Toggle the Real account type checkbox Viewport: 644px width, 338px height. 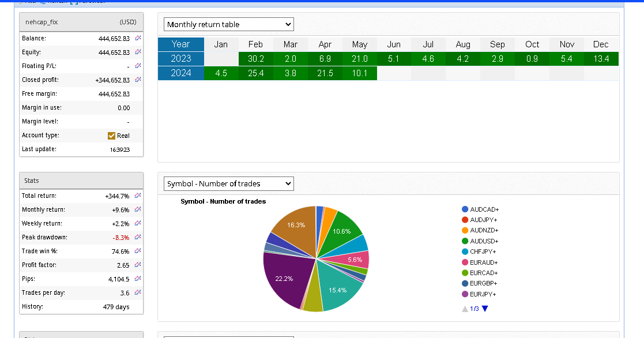112,136
